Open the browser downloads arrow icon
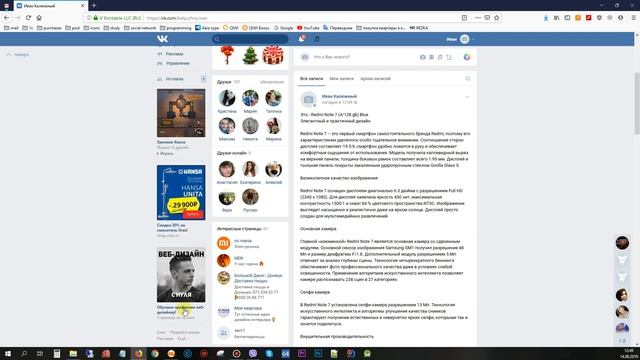 (546, 18)
